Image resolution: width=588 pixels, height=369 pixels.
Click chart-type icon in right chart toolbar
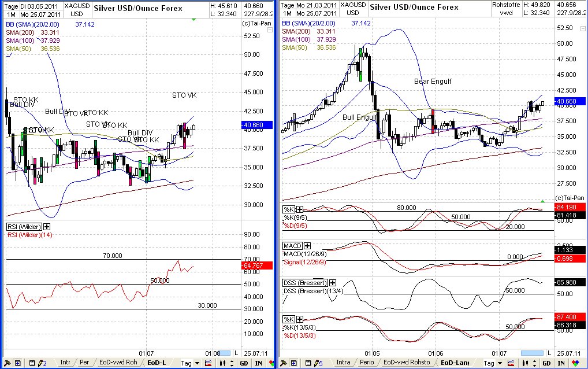pos(511,363)
